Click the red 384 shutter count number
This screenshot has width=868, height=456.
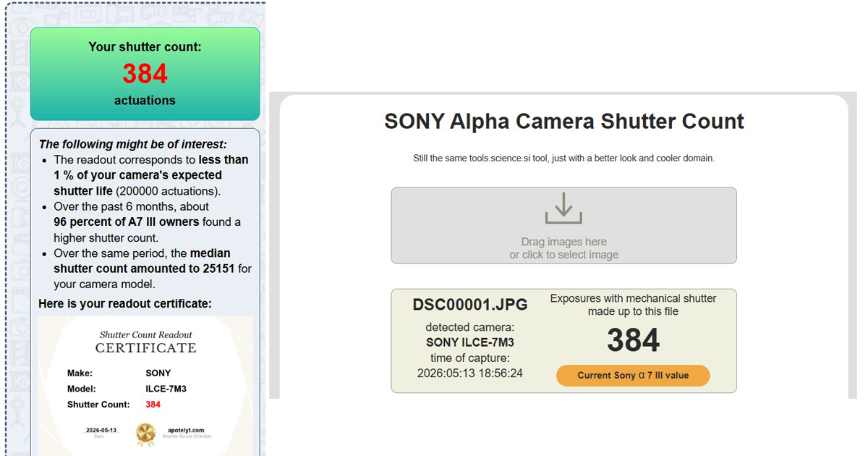pos(145,74)
